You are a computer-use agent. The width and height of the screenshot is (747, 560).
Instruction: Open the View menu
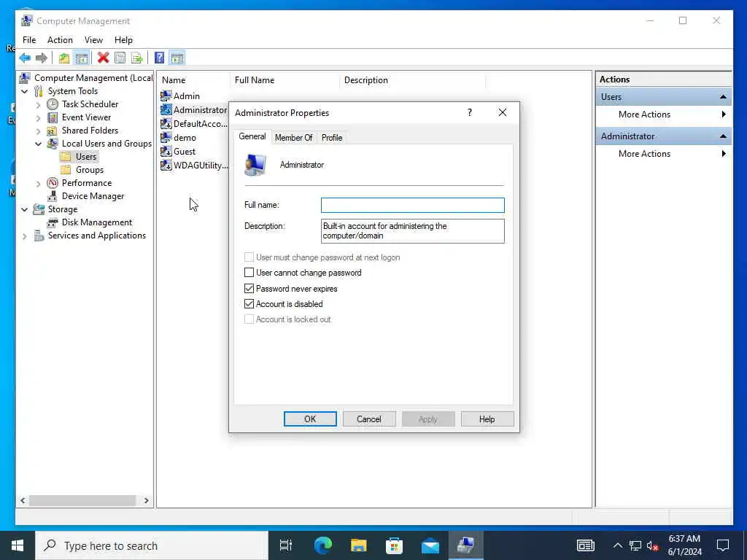click(93, 40)
